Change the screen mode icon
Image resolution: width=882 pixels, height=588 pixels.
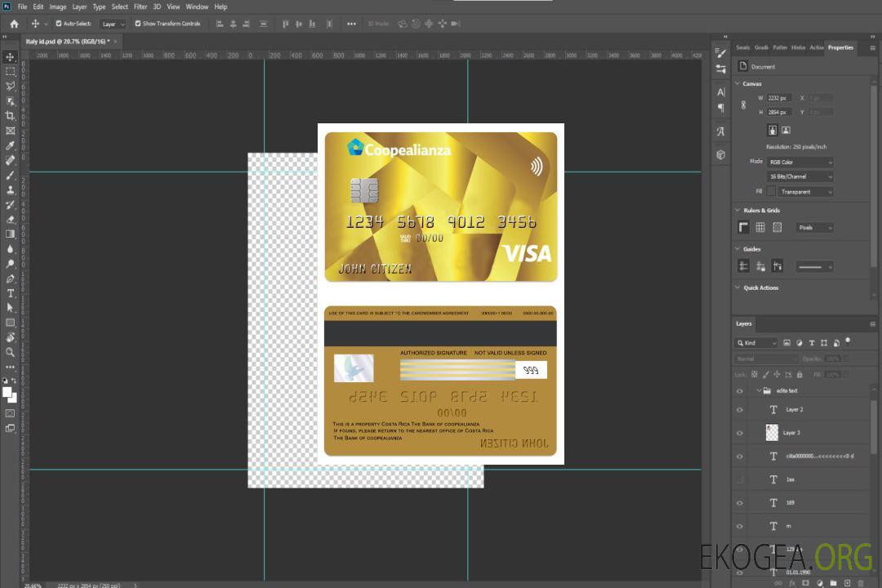(10, 428)
